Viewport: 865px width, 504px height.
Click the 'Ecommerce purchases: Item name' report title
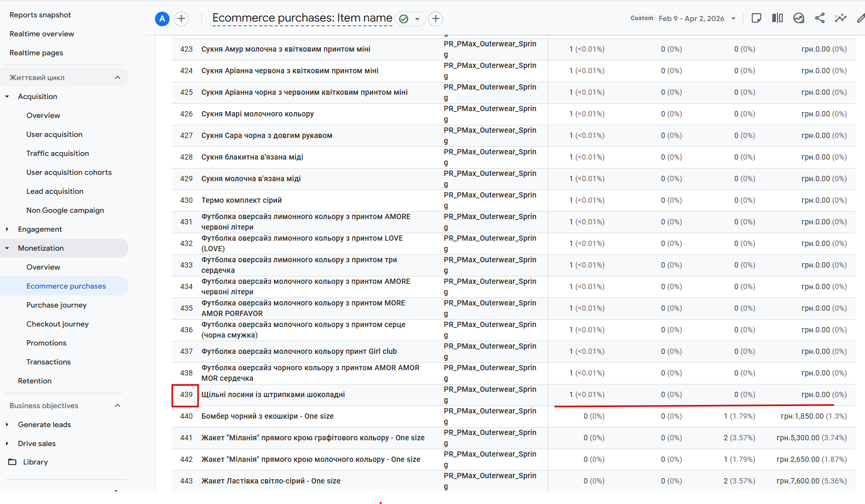[302, 18]
